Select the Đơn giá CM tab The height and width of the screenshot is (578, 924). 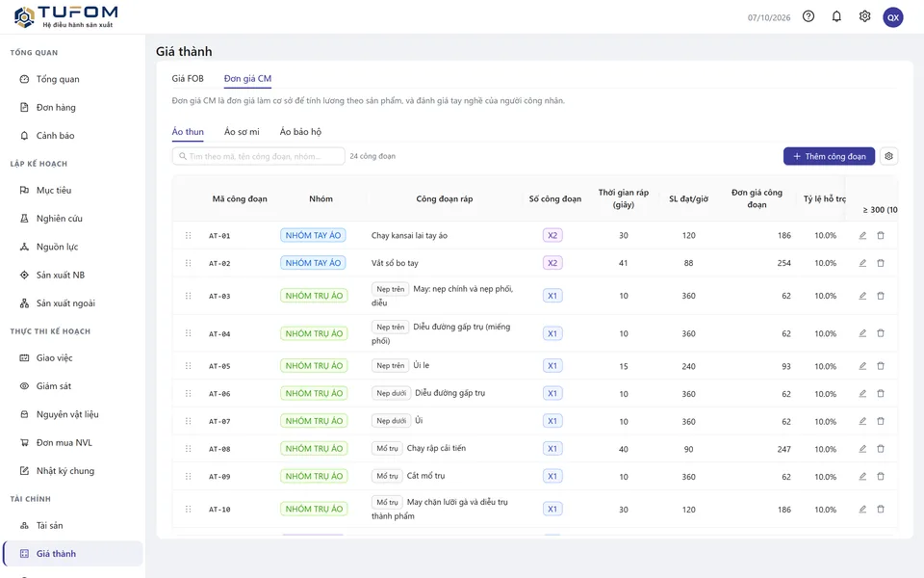click(247, 78)
